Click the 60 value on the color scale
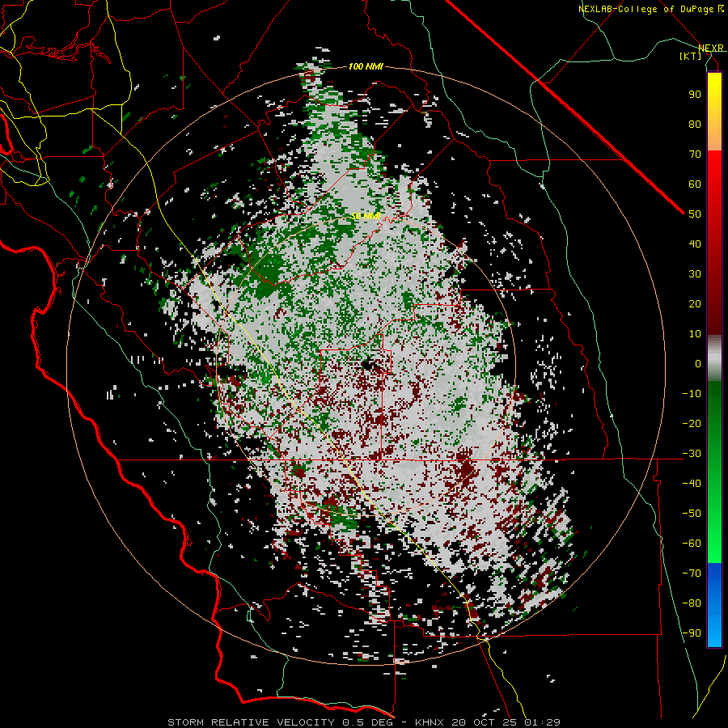 pos(695,184)
